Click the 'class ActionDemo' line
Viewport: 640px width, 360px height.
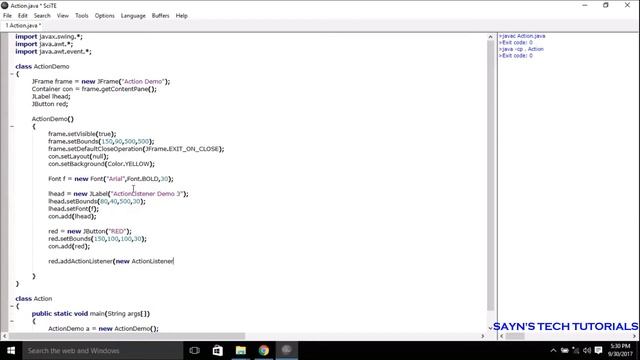[x=42, y=67]
